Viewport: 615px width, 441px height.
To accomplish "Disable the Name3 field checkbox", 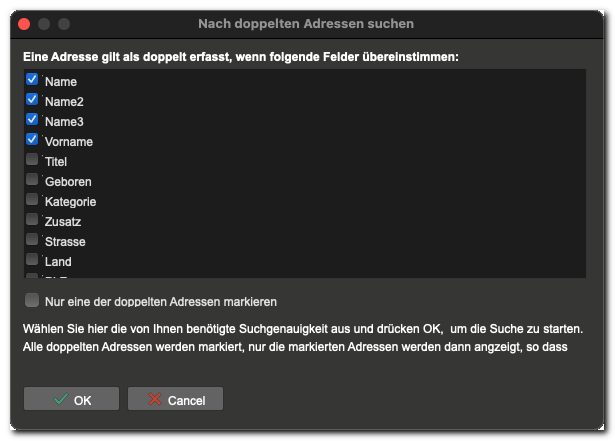I will (x=32, y=119).
